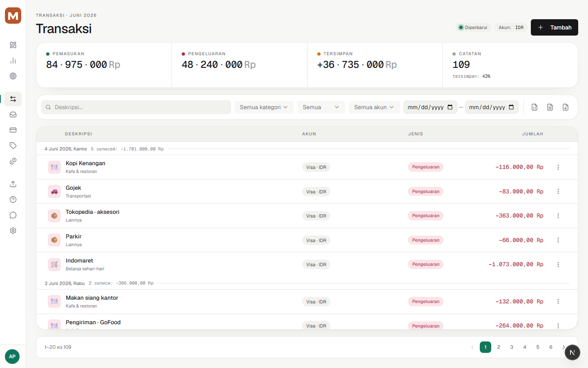Open the Semua type dropdown
The width and height of the screenshot is (588, 368).
point(321,107)
